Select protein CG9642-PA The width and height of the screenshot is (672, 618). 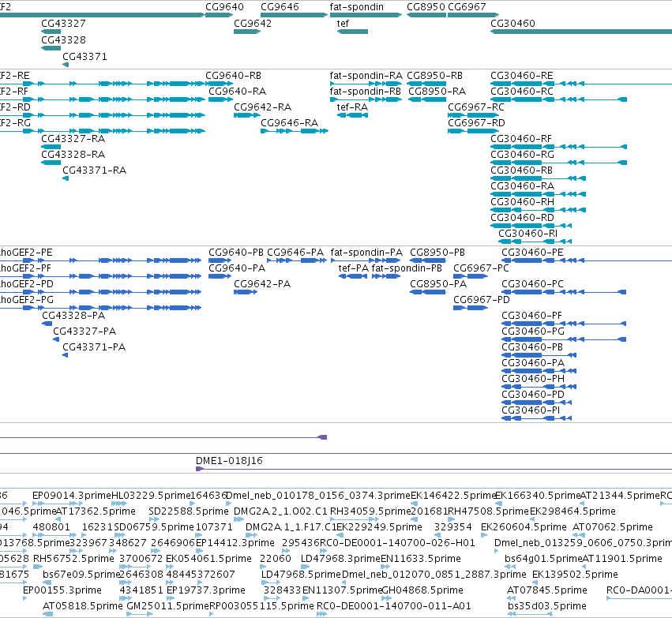(x=262, y=284)
